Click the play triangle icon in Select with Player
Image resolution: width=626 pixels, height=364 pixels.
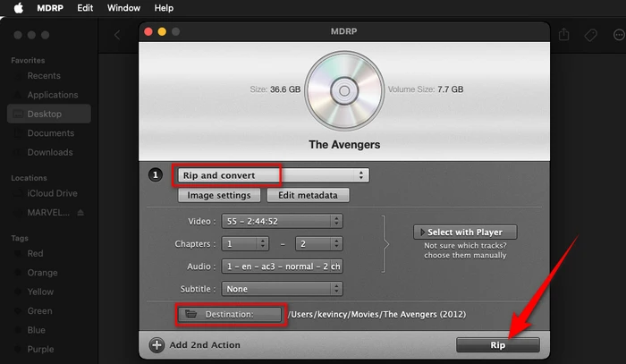(422, 232)
